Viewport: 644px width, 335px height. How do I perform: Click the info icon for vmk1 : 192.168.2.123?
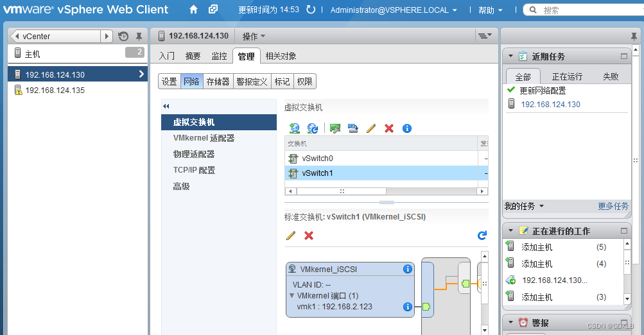point(408,307)
